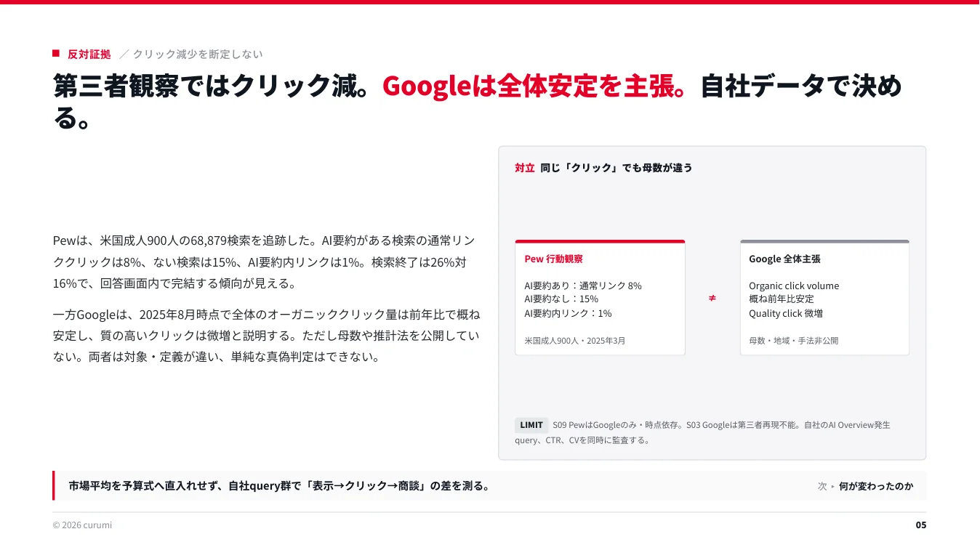This screenshot has width=980, height=550.
Task: Click the not-equal sign between the cards
Action: point(712,298)
